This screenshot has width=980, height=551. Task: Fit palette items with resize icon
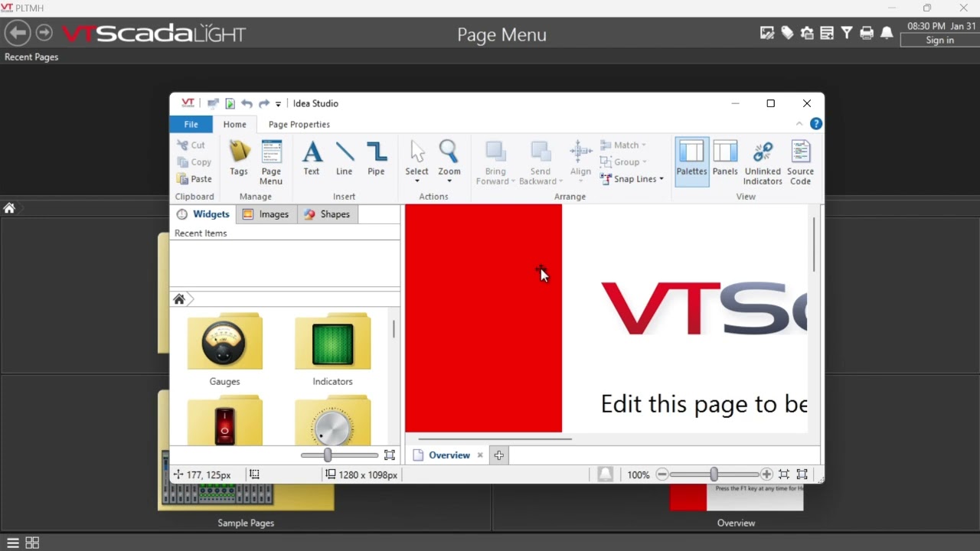pos(390,455)
